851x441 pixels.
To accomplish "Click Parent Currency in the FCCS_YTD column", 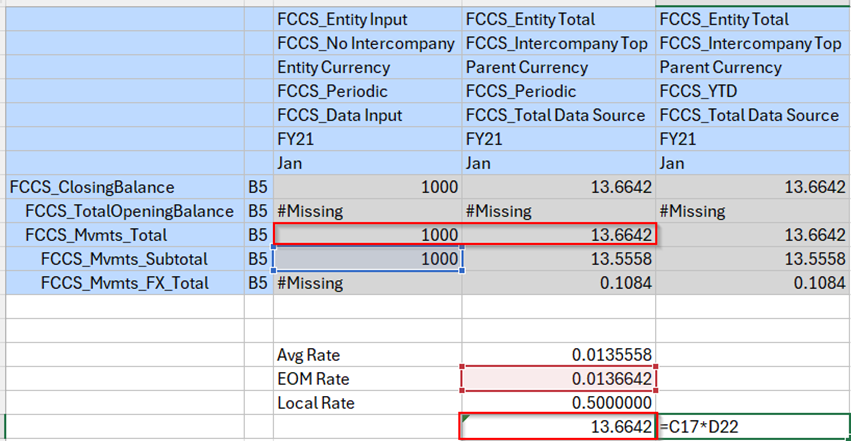I will (x=753, y=67).
